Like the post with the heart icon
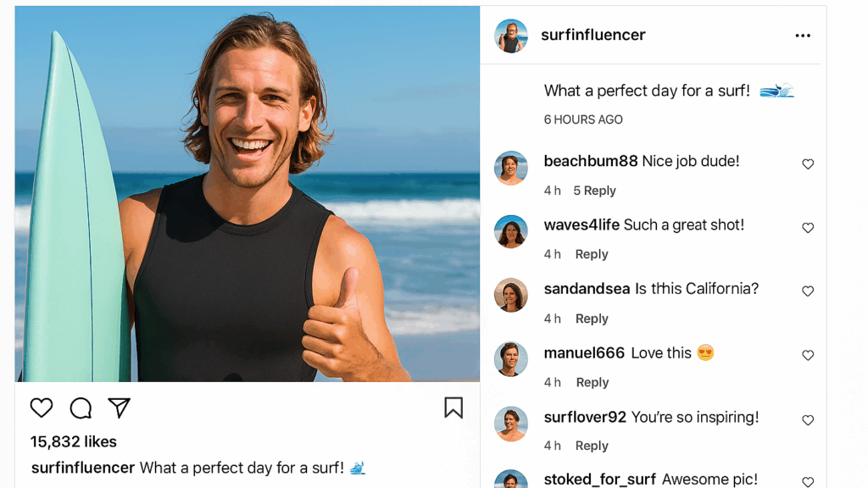The width and height of the screenshot is (868, 488). tap(42, 408)
